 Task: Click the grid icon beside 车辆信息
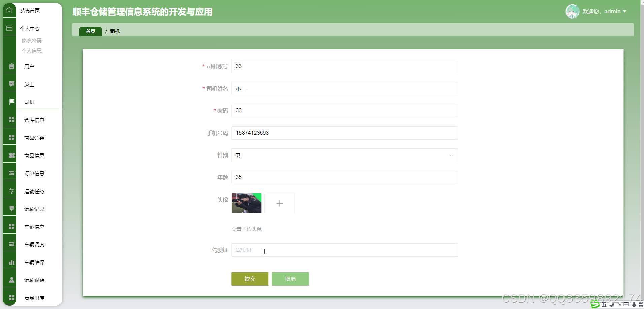pos(11,227)
